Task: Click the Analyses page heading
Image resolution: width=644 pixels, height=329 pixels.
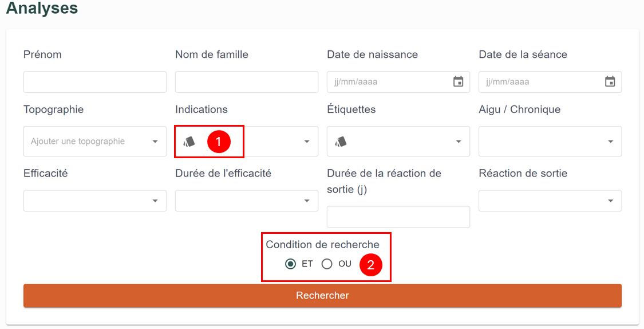Action: 42,8
